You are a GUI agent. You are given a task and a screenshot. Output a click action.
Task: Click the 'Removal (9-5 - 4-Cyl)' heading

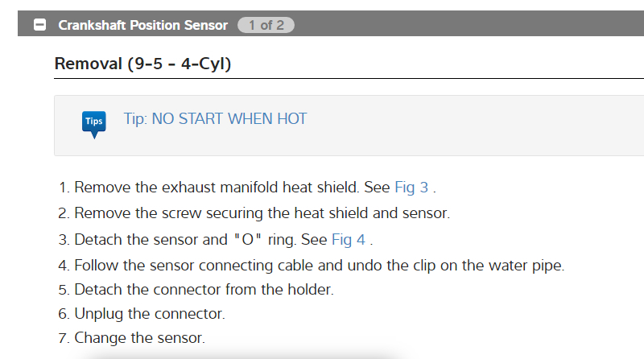(142, 63)
